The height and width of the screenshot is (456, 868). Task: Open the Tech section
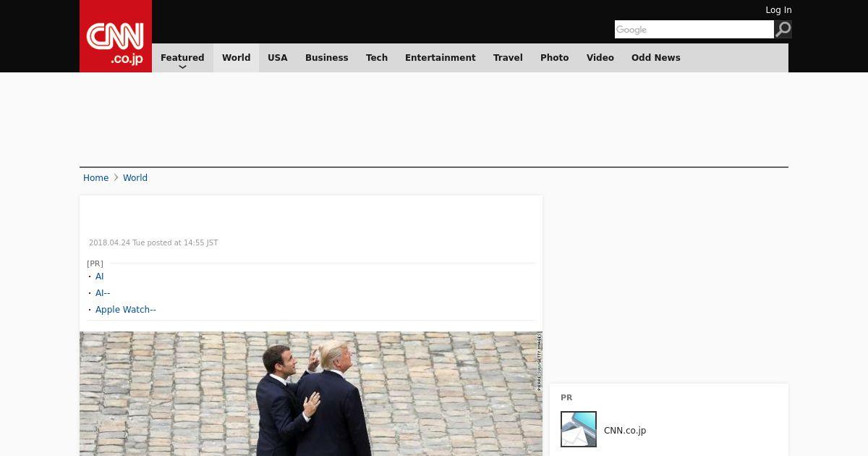377,58
